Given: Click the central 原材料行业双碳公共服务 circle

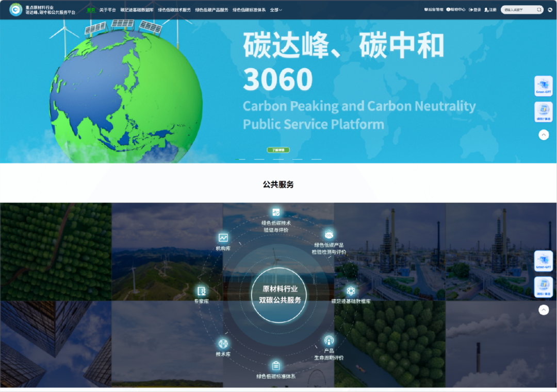Looking at the screenshot, I should pos(279,295).
